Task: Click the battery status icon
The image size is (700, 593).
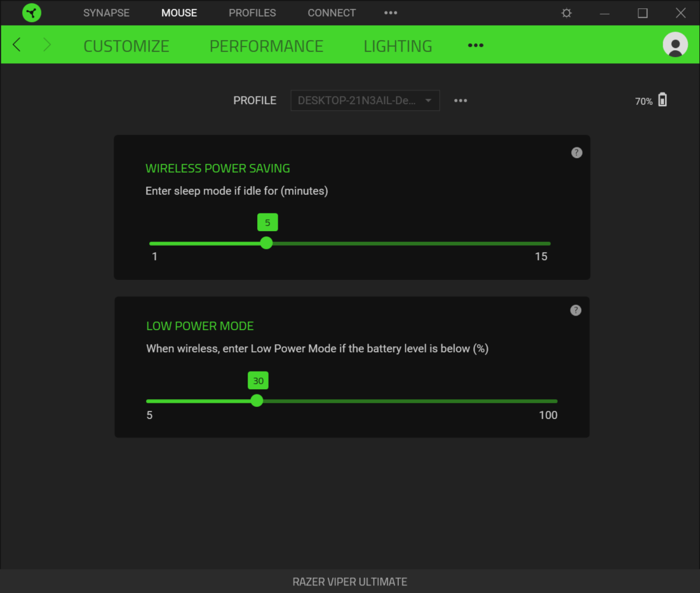Action: [663, 100]
